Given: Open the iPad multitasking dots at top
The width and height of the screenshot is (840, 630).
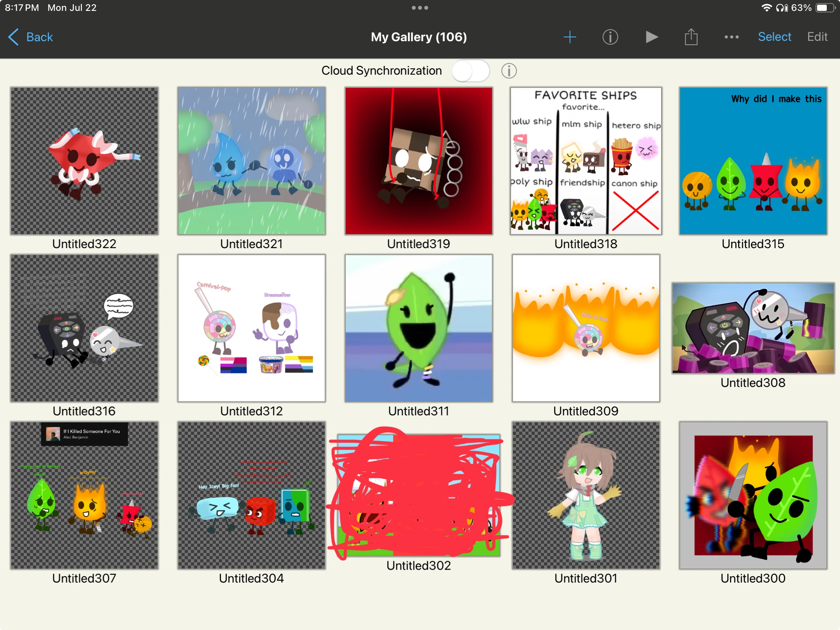Looking at the screenshot, I should (420, 8).
